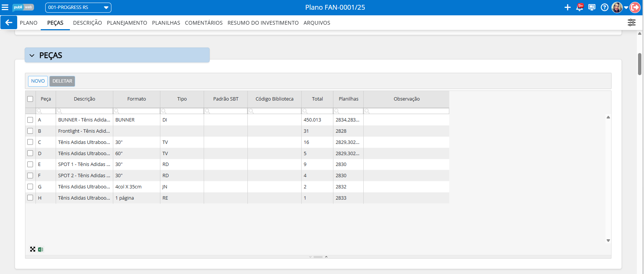
Task: Select the checkbox for row A
Action: [30, 120]
